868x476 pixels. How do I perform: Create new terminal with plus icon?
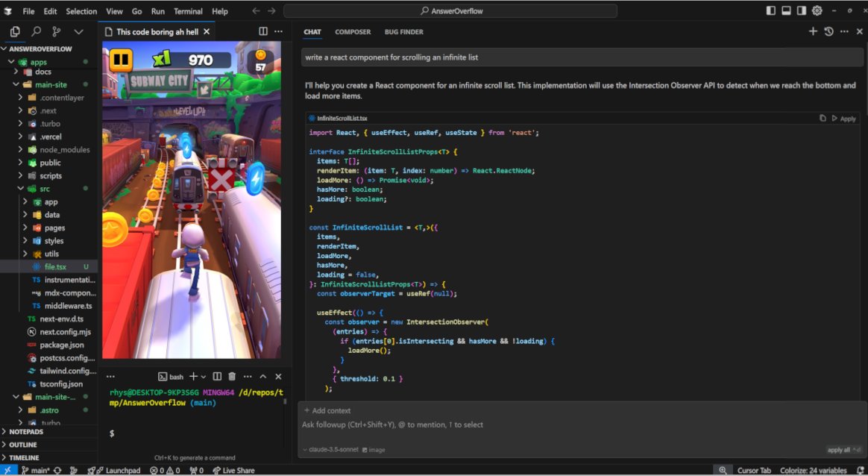pos(193,377)
